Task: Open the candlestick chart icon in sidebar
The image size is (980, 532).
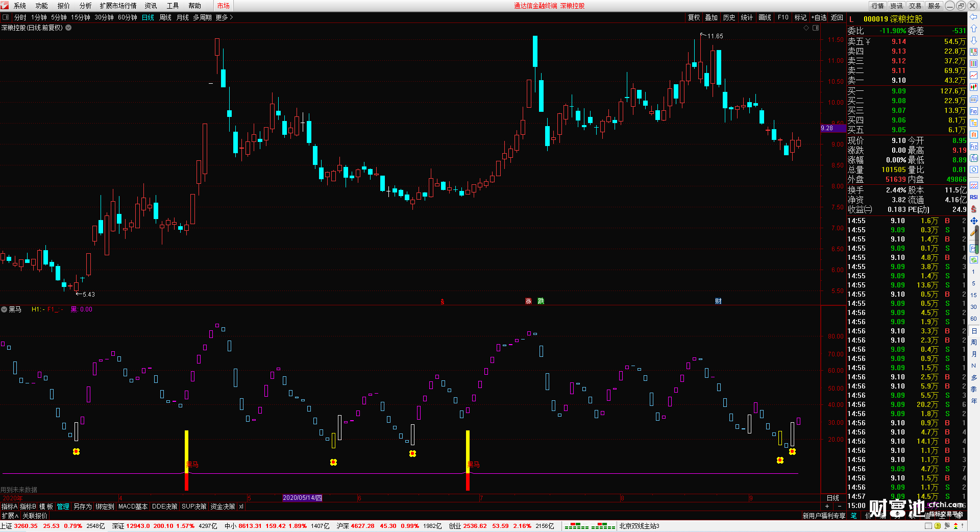Action: tap(974, 87)
